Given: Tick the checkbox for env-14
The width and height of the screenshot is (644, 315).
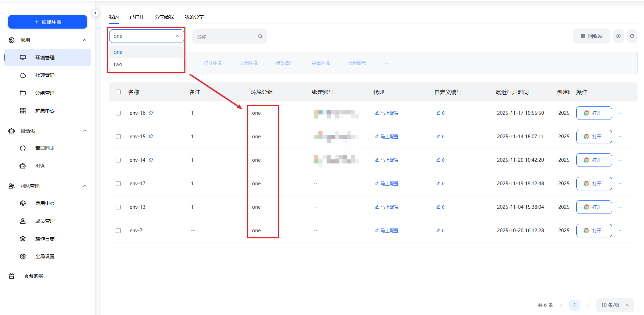Looking at the screenshot, I should (118, 160).
